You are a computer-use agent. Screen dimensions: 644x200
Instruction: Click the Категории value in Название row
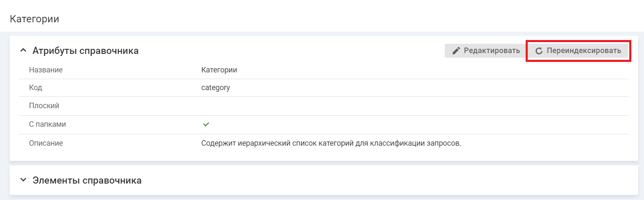click(219, 70)
